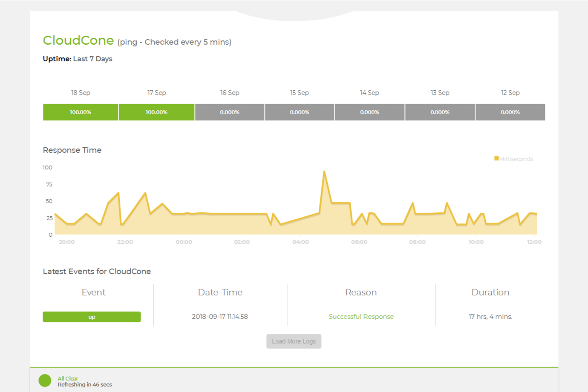Click the Reason column header

(x=361, y=292)
